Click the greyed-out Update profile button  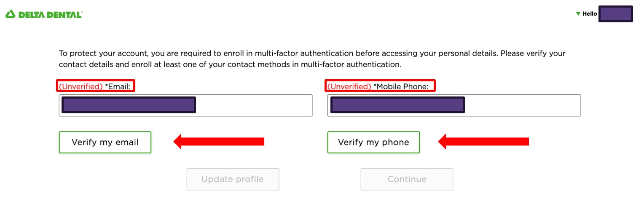point(233,179)
